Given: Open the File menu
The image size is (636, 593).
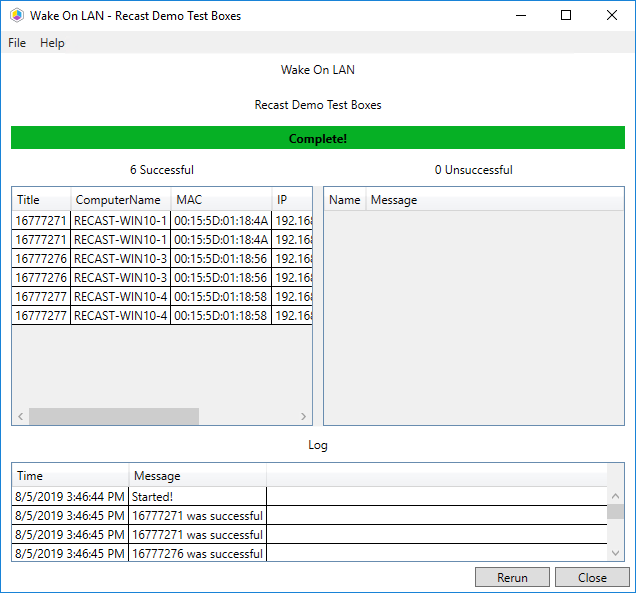Looking at the screenshot, I should click(17, 43).
